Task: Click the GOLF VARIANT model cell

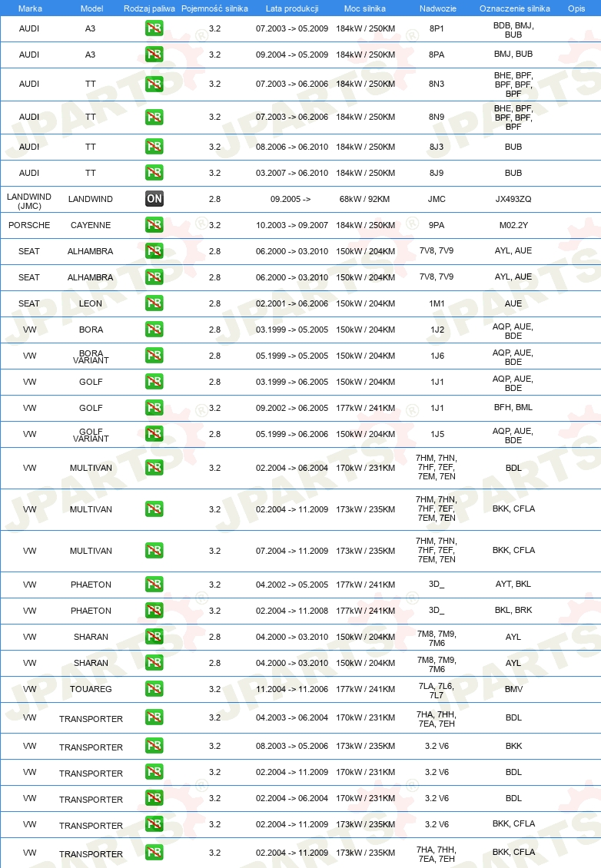Action: click(x=91, y=435)
